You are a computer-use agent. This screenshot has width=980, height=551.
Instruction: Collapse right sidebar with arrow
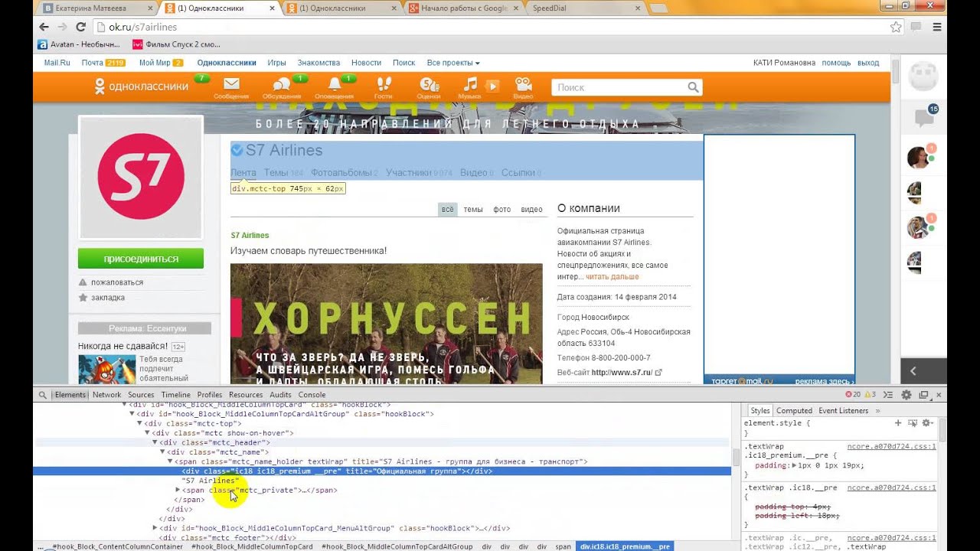(913, 370)
